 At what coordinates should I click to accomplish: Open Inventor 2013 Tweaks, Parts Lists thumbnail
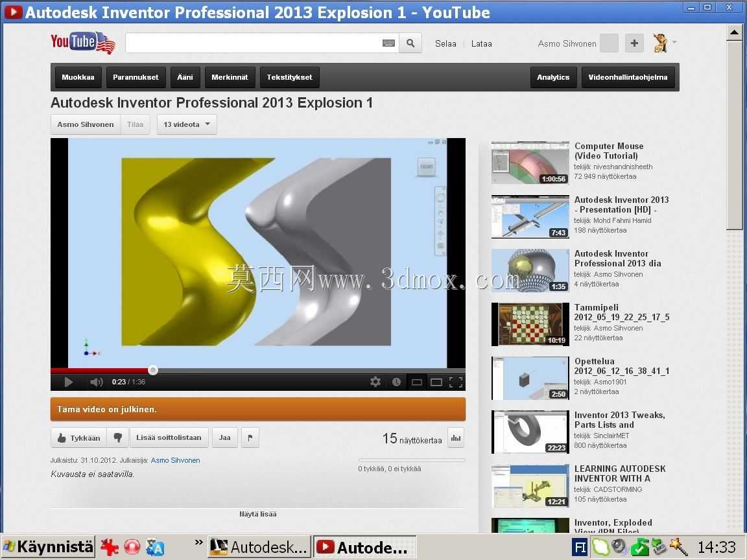pos(530,432)
